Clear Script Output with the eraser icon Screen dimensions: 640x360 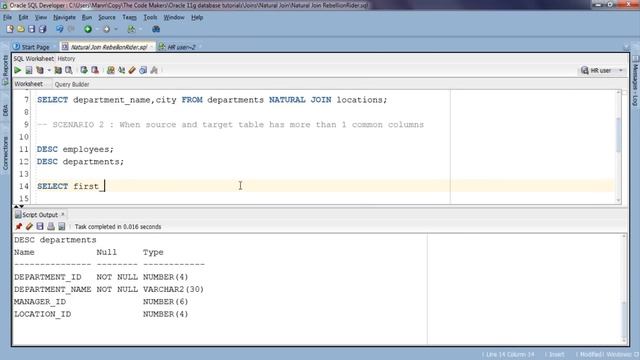29,227
